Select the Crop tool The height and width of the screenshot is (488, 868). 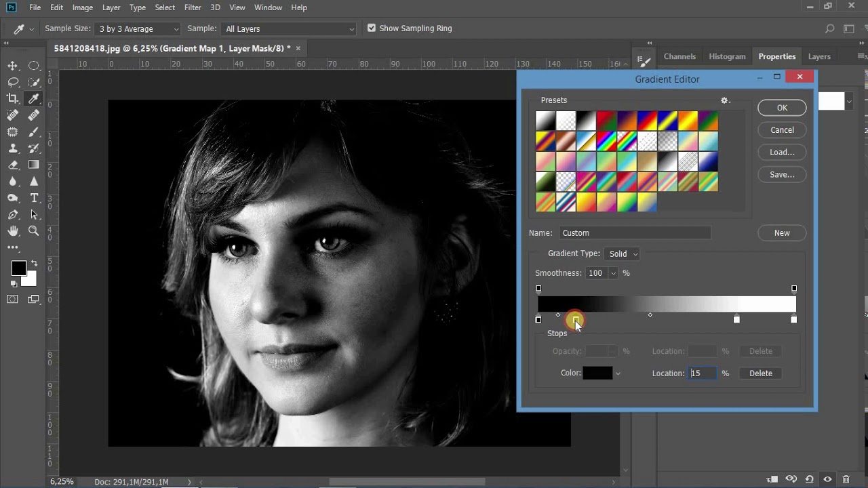(13, 99)
